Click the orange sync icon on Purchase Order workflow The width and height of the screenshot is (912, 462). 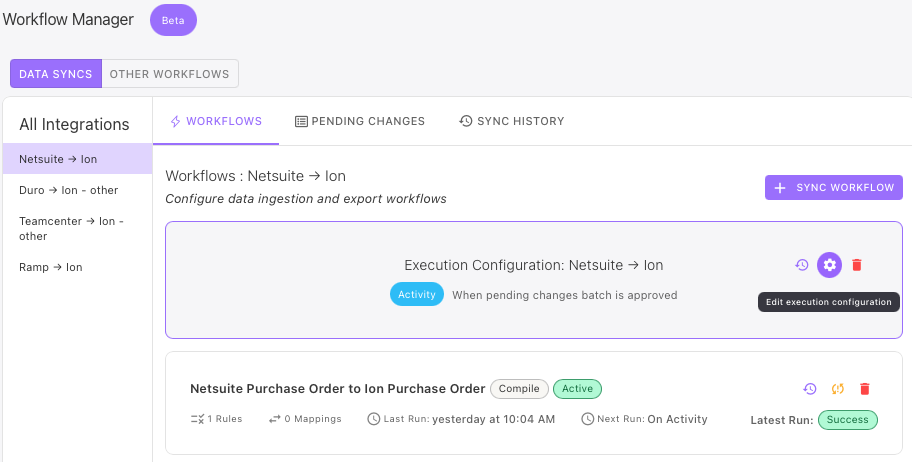838,389
